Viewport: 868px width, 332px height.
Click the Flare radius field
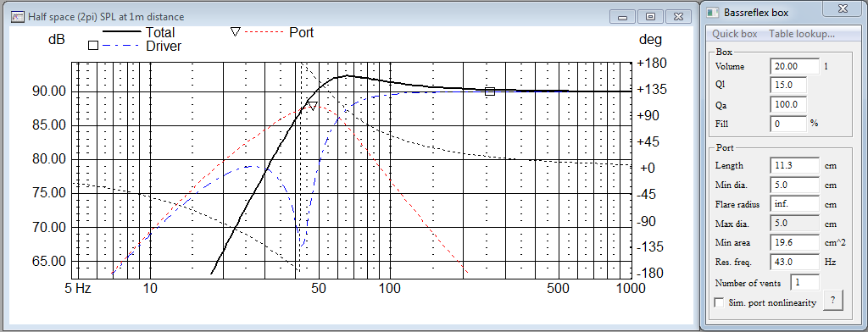coord(794,203)
